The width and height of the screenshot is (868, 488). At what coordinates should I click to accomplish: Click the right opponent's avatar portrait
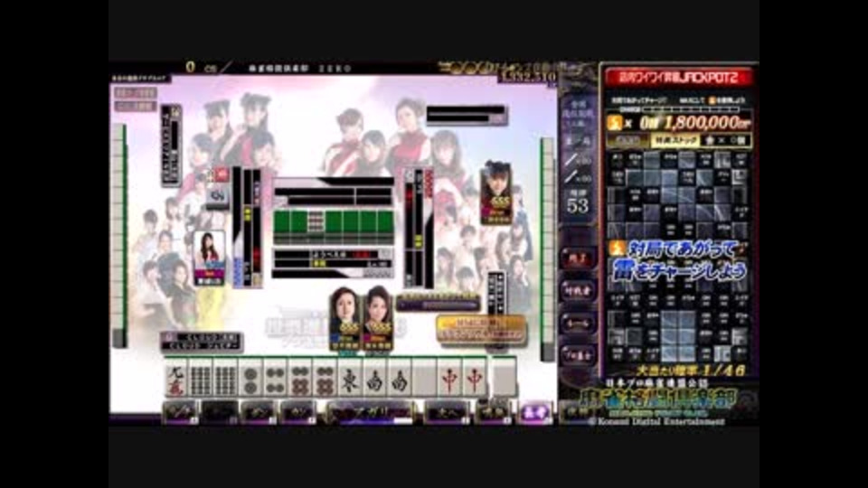[x=495, y=192]
